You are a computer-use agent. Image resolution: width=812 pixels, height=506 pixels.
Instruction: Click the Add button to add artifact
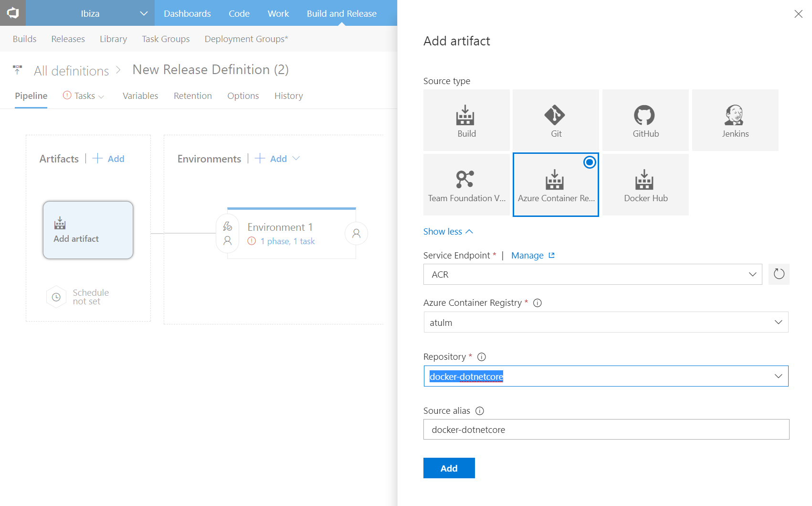(x=449, y=468)
